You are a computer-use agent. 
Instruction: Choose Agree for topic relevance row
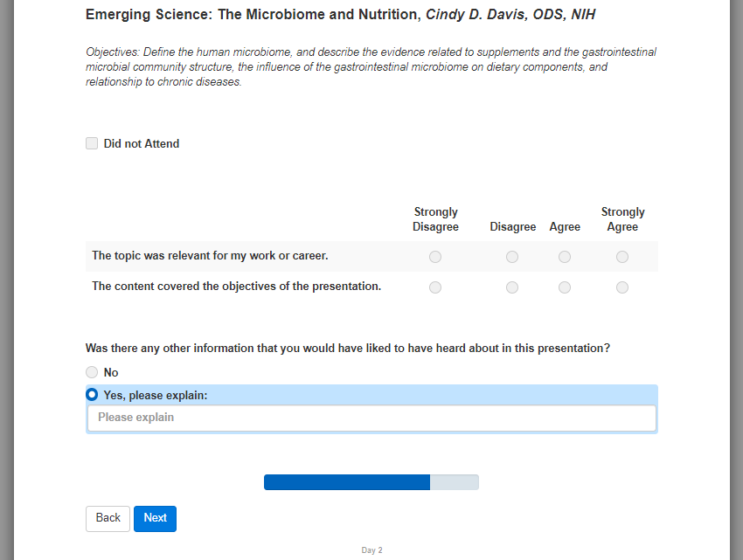tap(565, 257)
